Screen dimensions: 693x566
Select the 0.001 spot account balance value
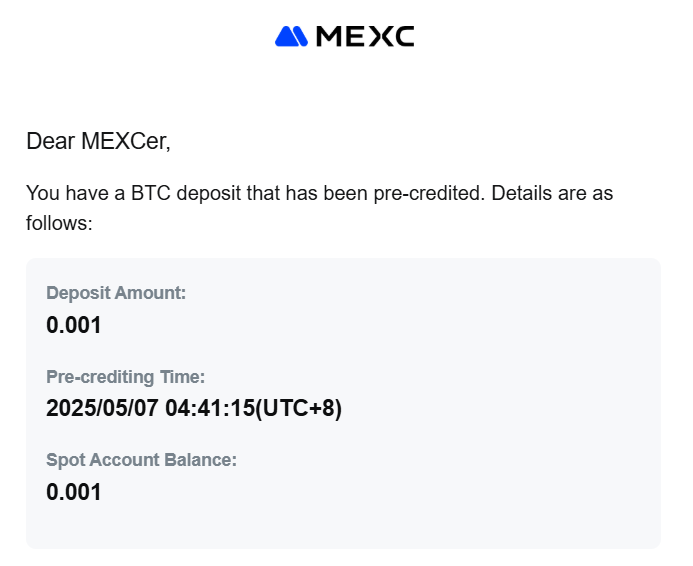coord(74,492)
